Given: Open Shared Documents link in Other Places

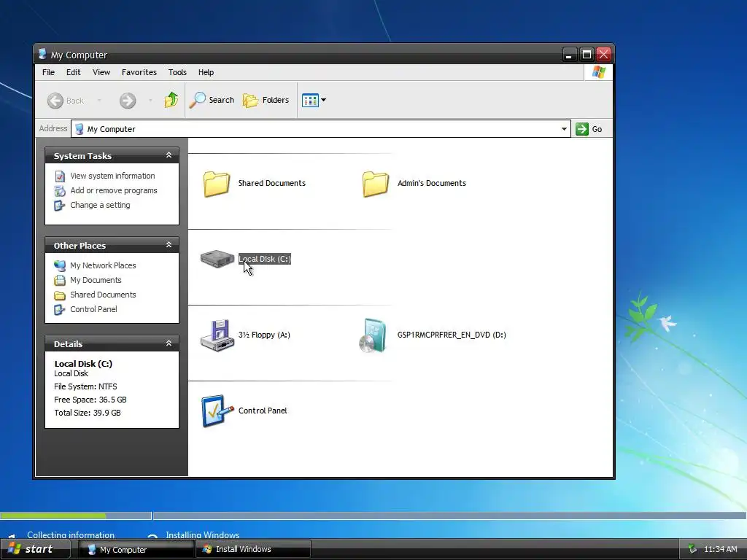Looking at the screenshot, I should click(103, 295).
